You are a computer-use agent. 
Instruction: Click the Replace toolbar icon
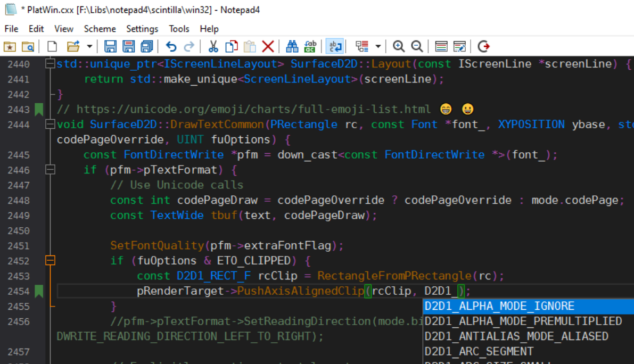310,46
